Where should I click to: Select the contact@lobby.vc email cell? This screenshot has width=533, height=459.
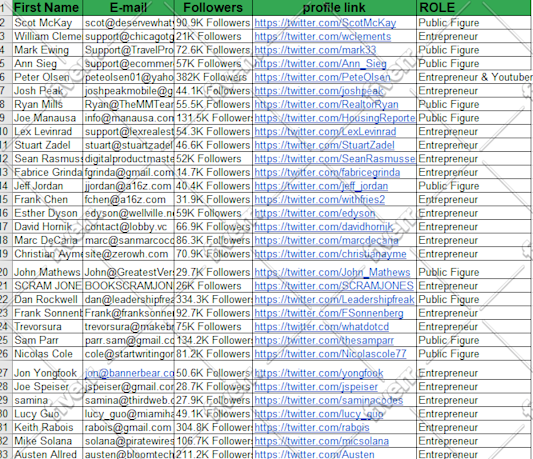[128, 227]
